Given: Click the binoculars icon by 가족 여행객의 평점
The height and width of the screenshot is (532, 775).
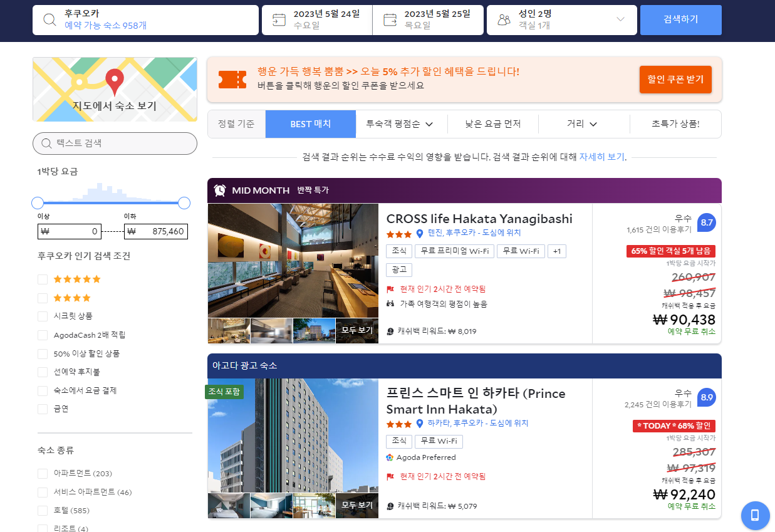Looking at the screenshot, I should coord(390,304).
